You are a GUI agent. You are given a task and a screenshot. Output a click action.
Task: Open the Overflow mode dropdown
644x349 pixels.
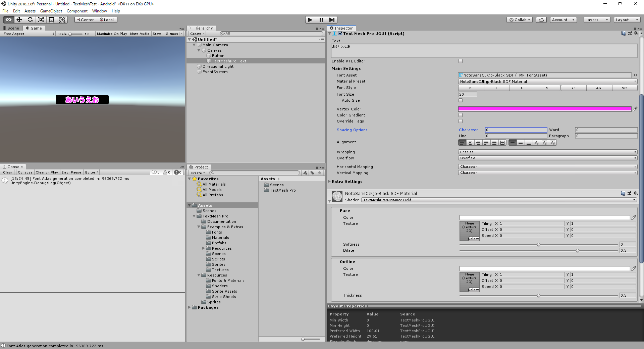548,158
